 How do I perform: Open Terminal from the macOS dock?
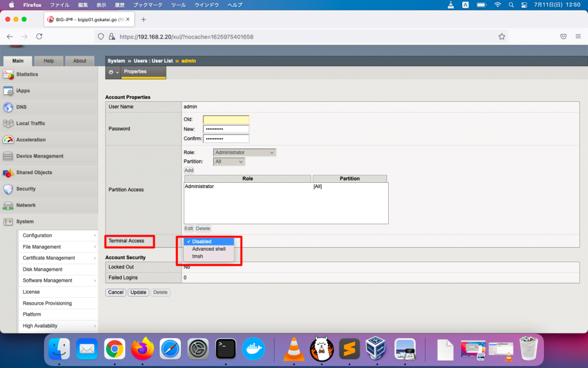pos(226,348)
